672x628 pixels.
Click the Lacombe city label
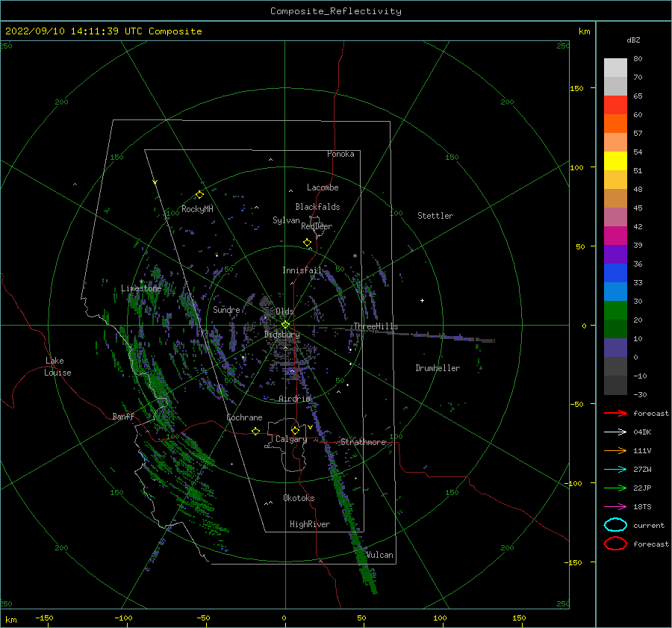tap(323, 187)
